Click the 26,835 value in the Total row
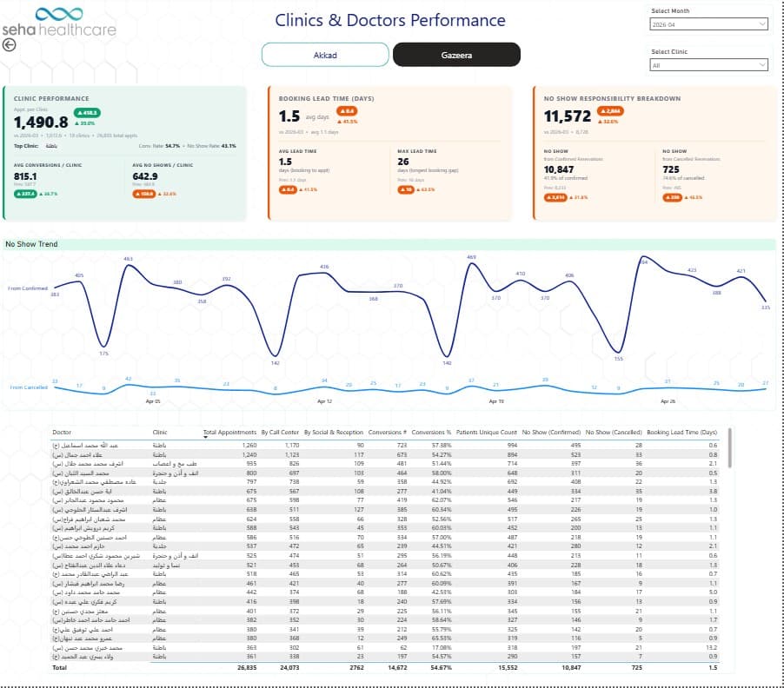784x688 pixels. tap(247, 667)
